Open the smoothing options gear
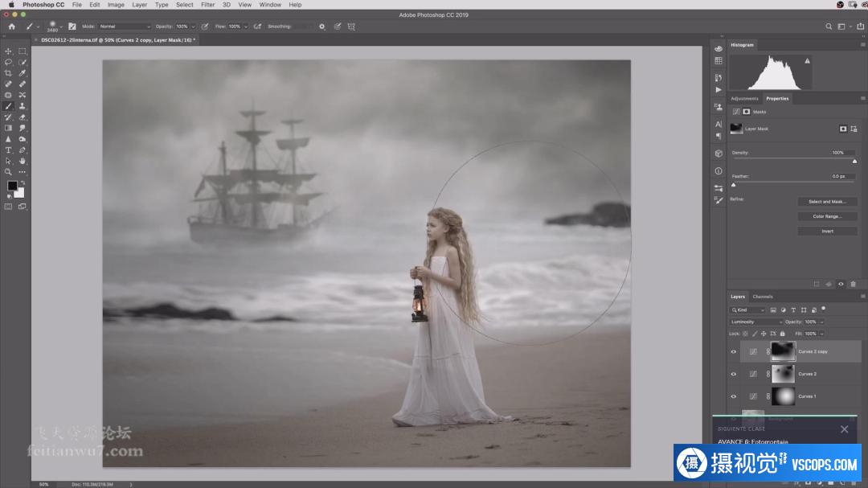Viewport: 868px width, 488px height. [322, 27]
